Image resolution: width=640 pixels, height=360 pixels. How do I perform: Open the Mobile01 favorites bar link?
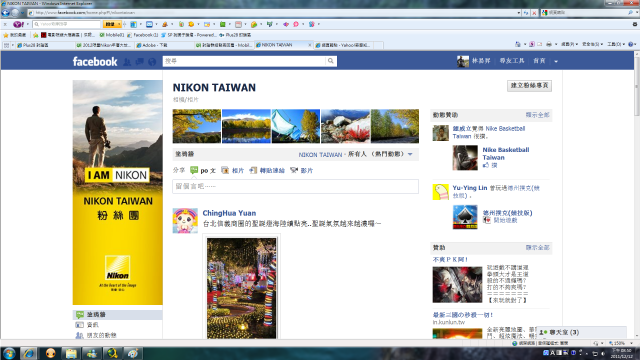point(112,35)
